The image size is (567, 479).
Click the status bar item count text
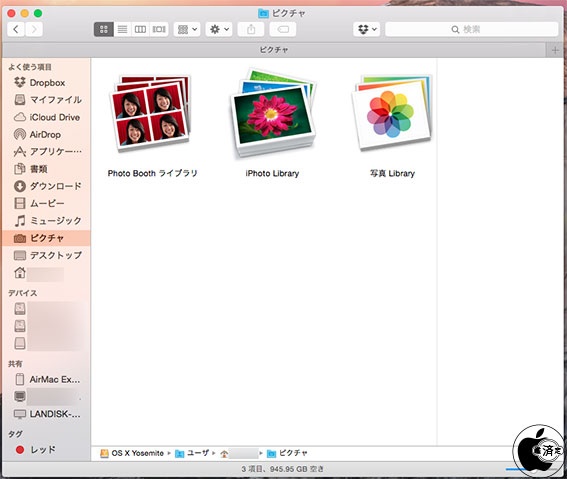pos(282,469)
